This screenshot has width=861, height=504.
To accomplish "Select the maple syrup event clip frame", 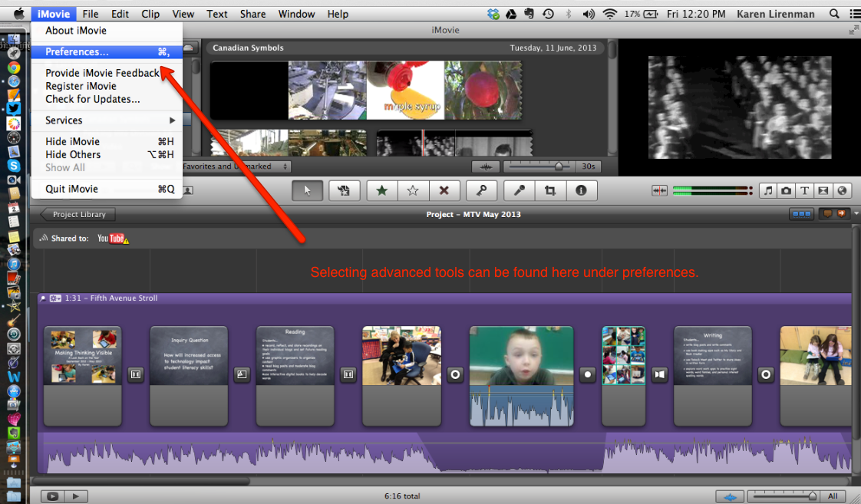I will (x=405, y=90).
